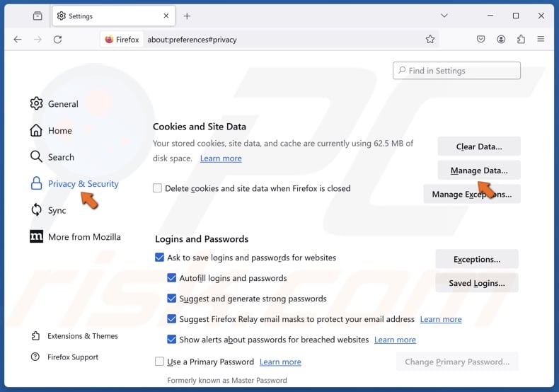The width and height of the screenshot is (559, 392).
Task: Open Learn more link for Firefox Relay
Action: coord(441,319)
